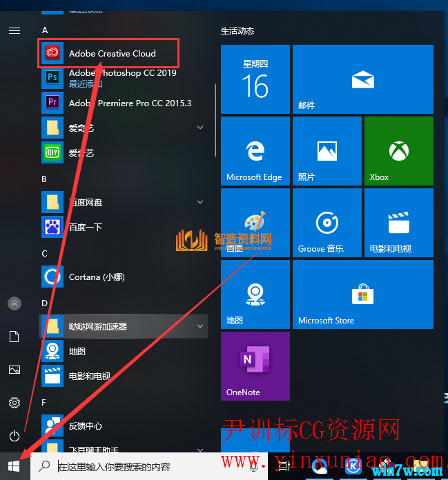Viewport: 448px width, 480px height.
Task: Open 百度一下 paw icon
Action: pos(52,227)
